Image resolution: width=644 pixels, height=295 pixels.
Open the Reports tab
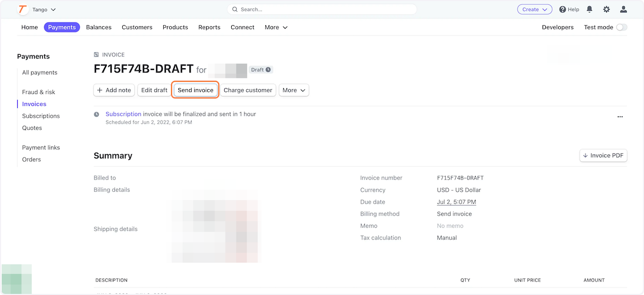coord(209,27)
